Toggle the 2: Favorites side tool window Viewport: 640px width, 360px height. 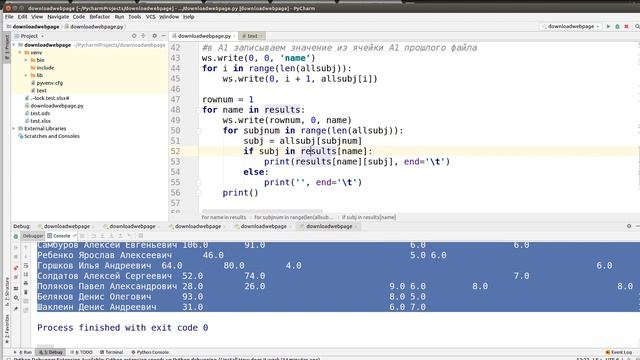[7, 329]
